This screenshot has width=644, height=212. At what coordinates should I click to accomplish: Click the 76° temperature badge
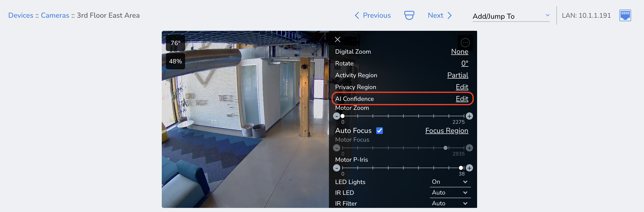click(x=176, y=43)
